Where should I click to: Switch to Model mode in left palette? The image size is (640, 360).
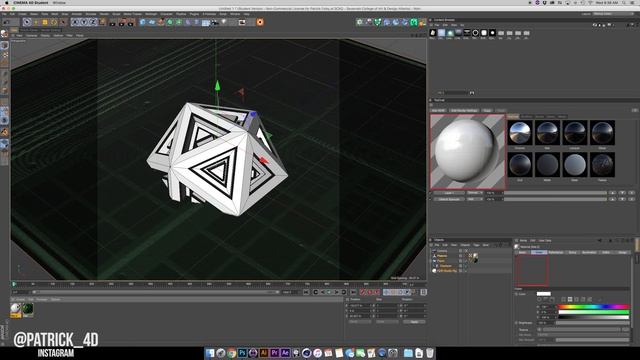[4, 45]
